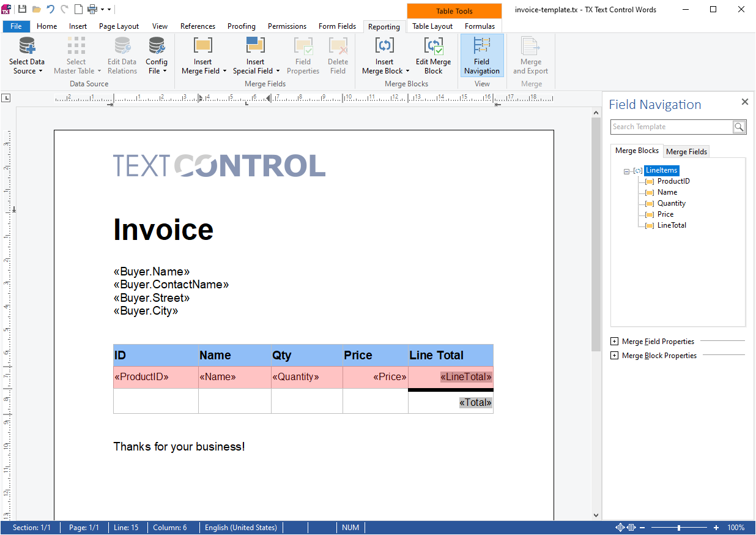Select the Merge Blocks tab in sidebar
Viewport: 756px width, 535px height.
coord(637,151)
